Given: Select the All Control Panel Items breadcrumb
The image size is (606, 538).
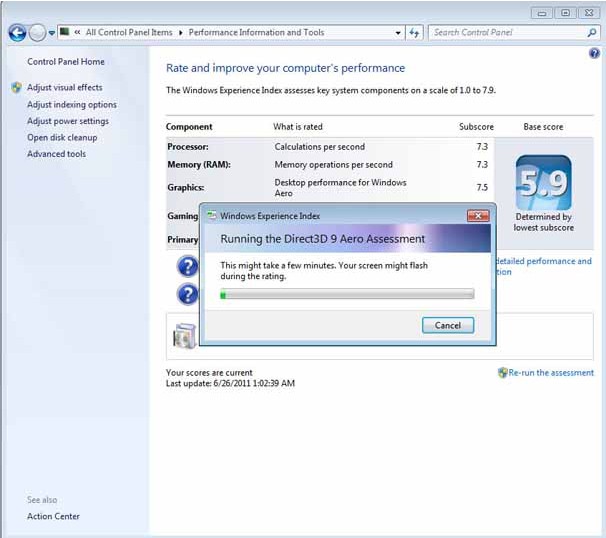Looking at the screenshot, I should coord(128,33).
